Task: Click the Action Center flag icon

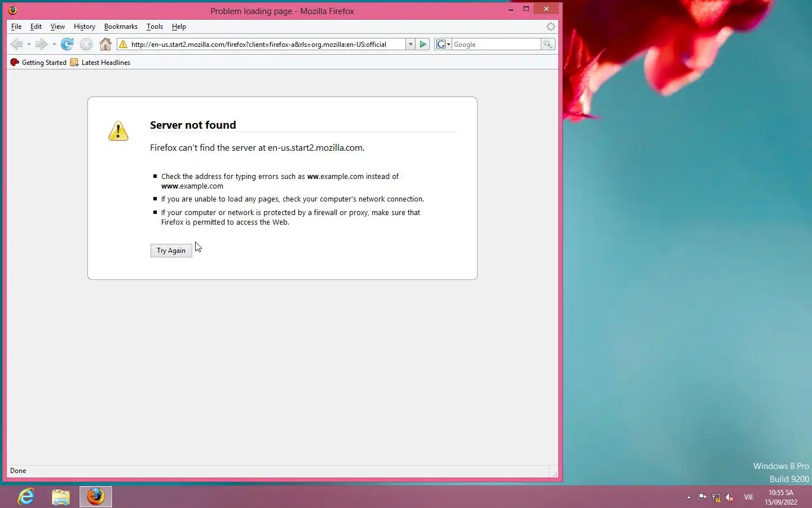Action: (x=702, y=497)
